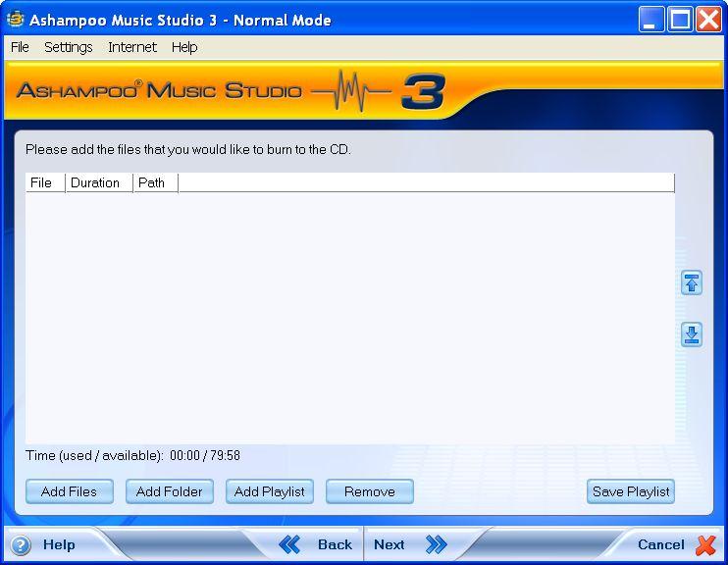Click the Add Playlist button

pos(270,491)
